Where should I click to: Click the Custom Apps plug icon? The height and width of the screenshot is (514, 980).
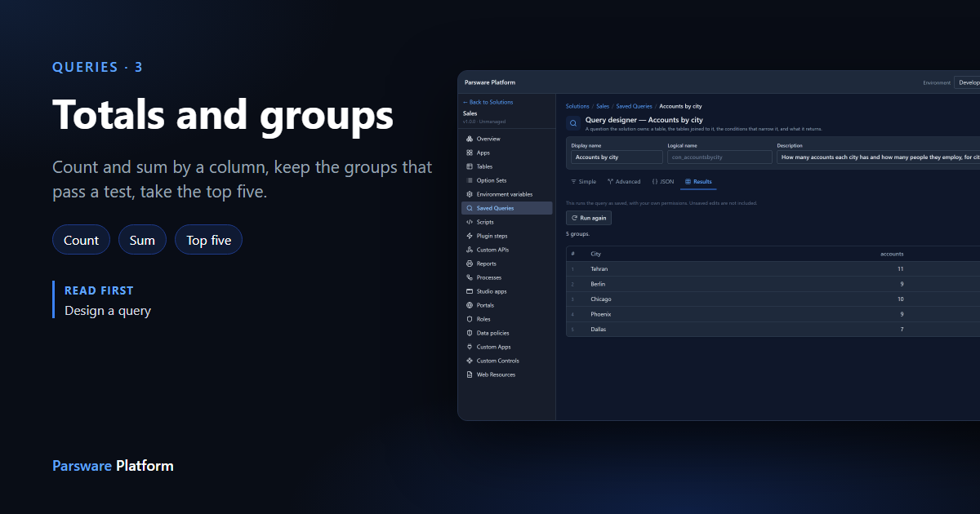(470, 347)
